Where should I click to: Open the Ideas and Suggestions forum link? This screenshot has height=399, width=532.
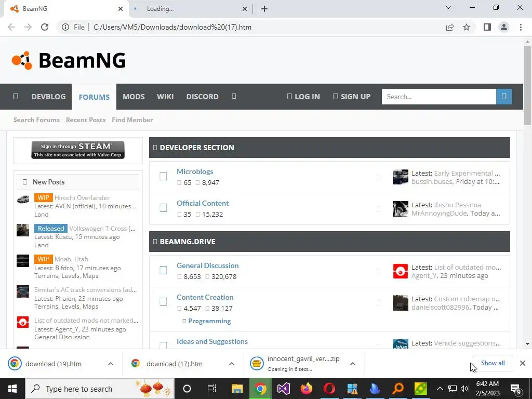point(212,341)
